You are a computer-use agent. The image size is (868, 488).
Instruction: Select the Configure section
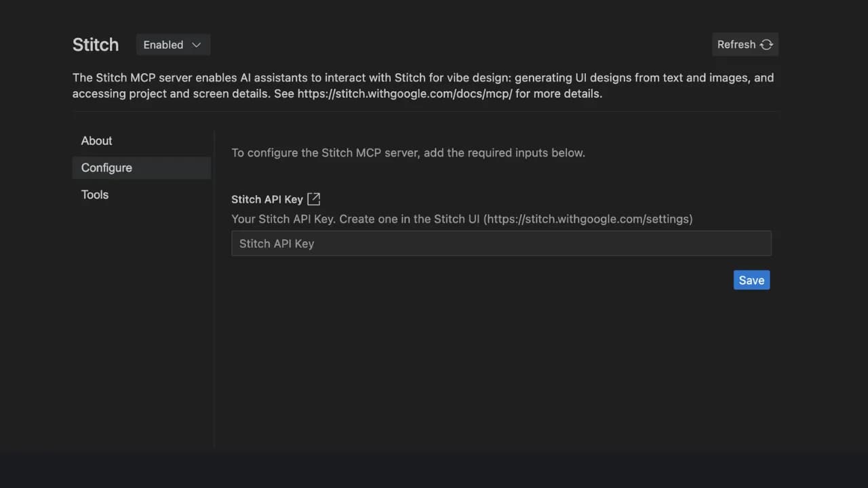click(106, 167)
